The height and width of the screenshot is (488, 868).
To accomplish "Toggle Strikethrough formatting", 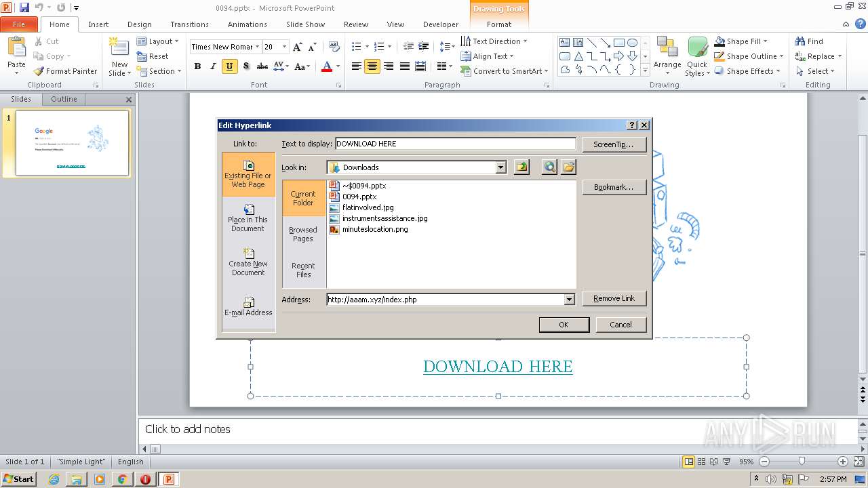I will [x=262, y=66].
